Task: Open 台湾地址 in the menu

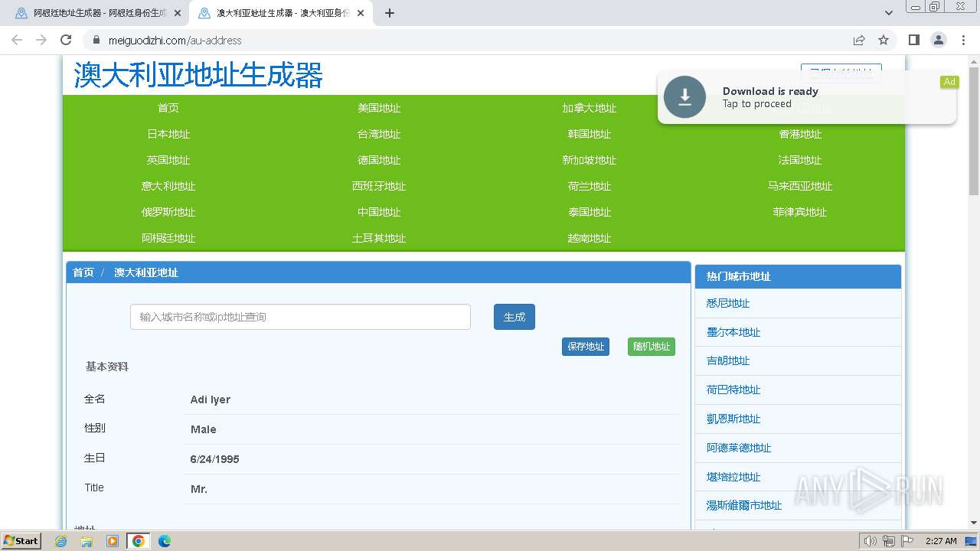Action: [379, 134]
